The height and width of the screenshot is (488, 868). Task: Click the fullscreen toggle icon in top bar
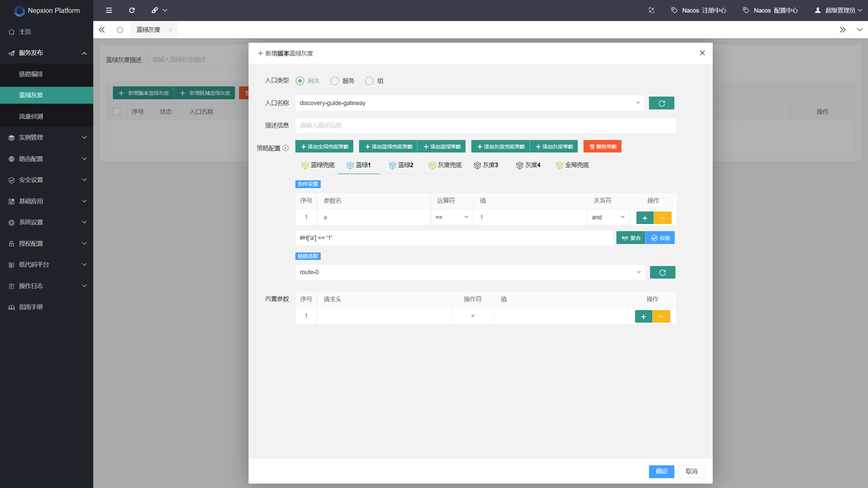(x=651, y=10)
